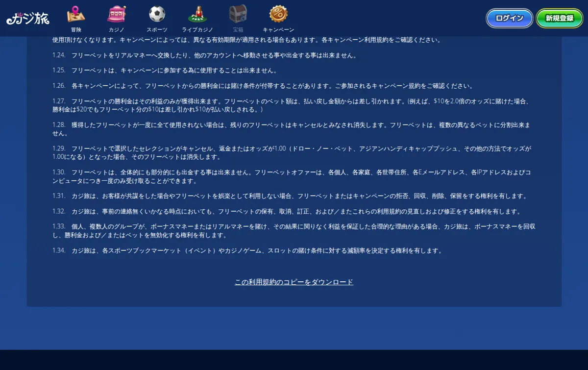
Task: Select the 宝箱 menu label
Action: [238, 30]
